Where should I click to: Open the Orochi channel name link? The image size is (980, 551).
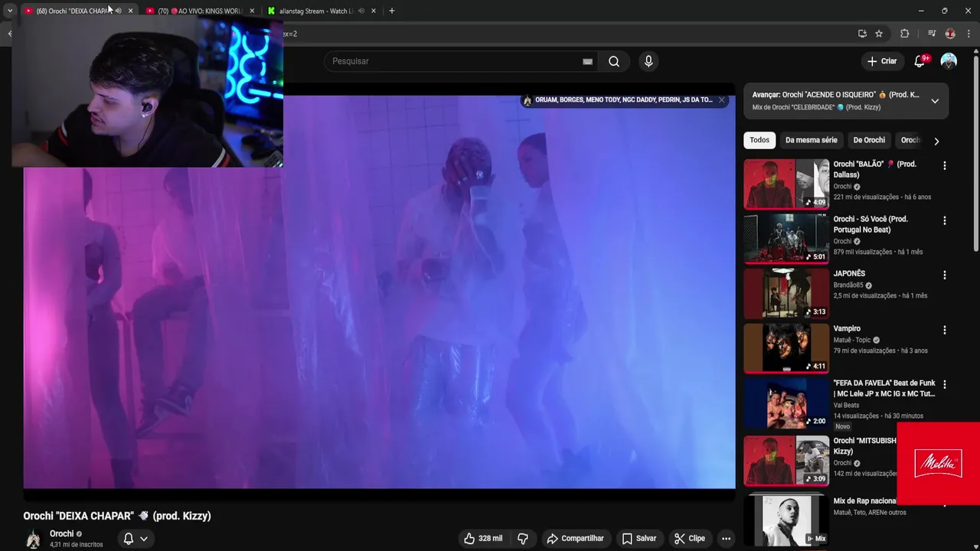click(62, 534)
